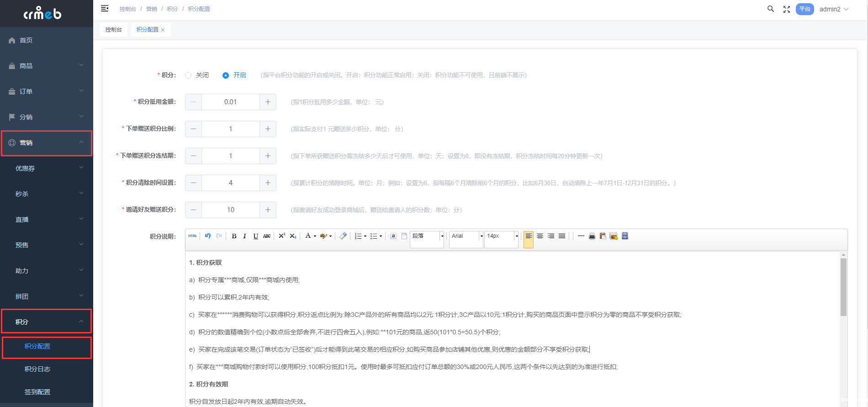Insert a horizontal line in editor
Image resolution: width=868 pixels, height=407 pixels.
click(581, 236)
